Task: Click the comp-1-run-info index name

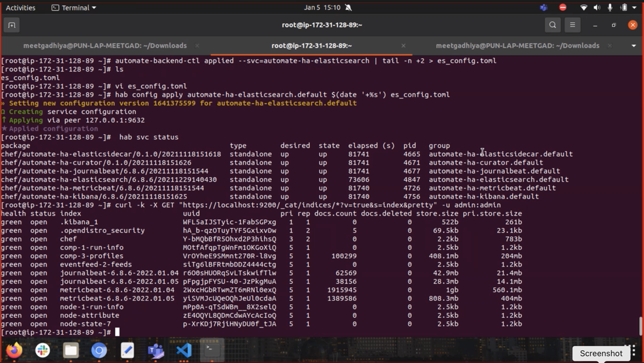Action: pos(92,247)
